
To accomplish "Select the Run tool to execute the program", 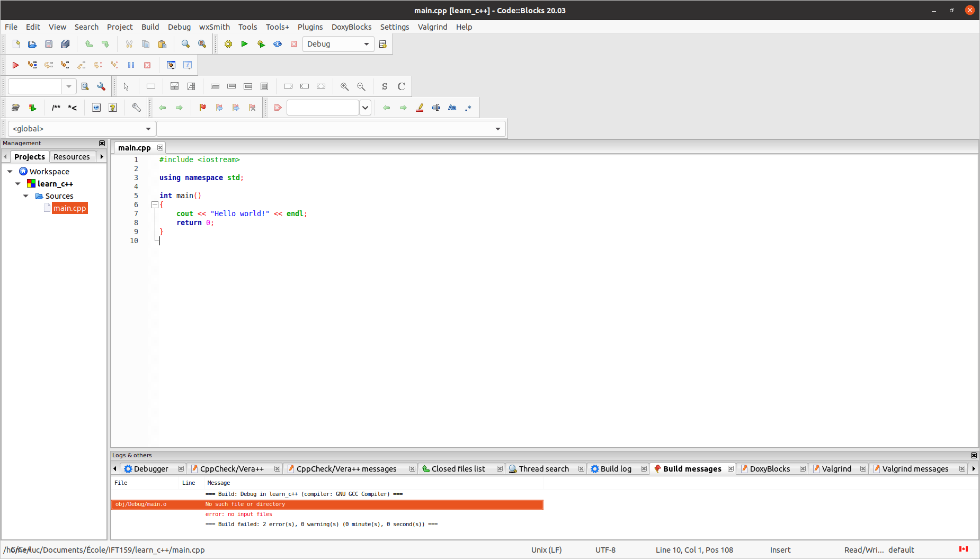I will [x=244, y=44].
